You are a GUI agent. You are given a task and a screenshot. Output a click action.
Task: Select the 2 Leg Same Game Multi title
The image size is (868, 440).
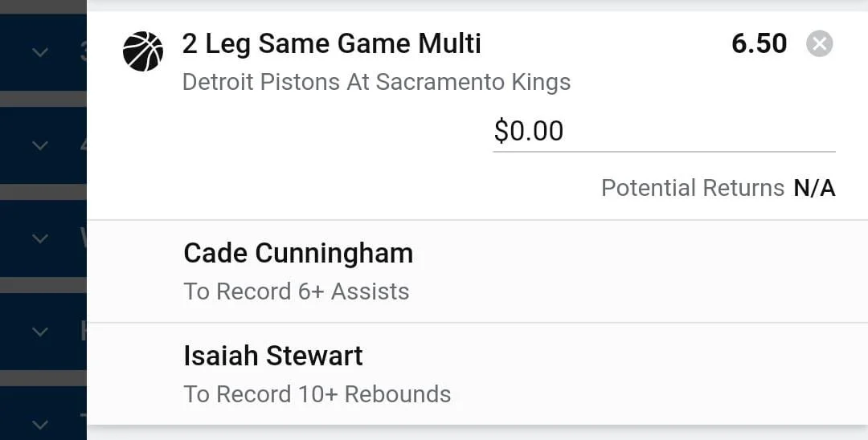click(331, 43)
